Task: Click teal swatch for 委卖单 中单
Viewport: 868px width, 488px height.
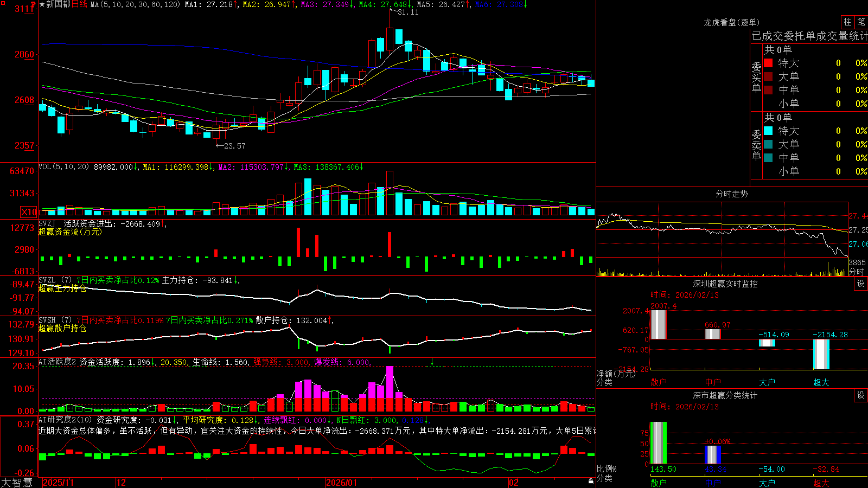Action: 768,158
